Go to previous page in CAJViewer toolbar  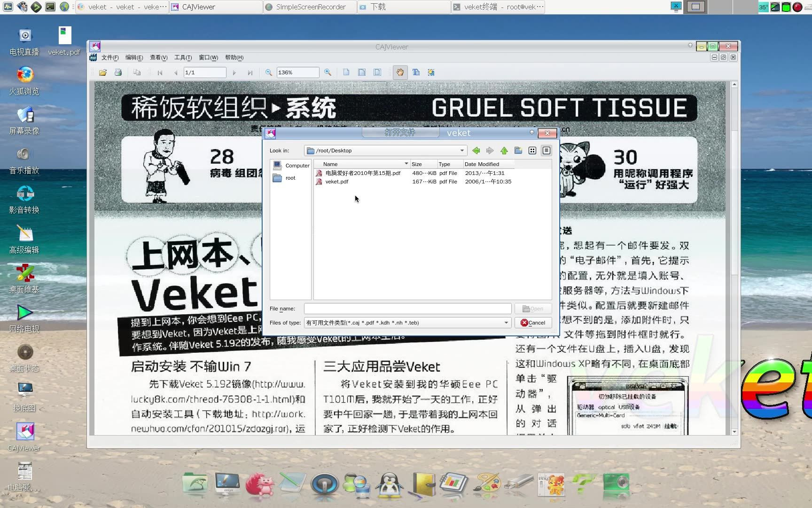point(175,72)
